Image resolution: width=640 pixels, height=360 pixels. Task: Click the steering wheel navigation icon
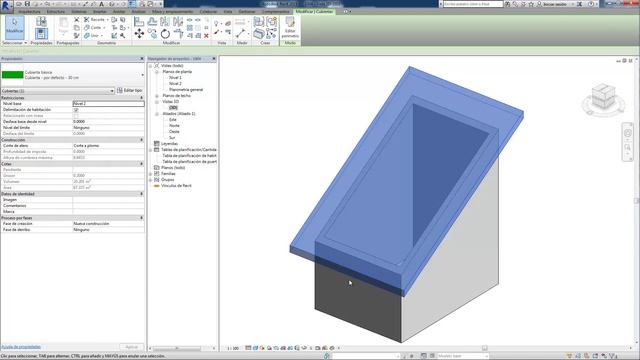(x=628, y=133)
